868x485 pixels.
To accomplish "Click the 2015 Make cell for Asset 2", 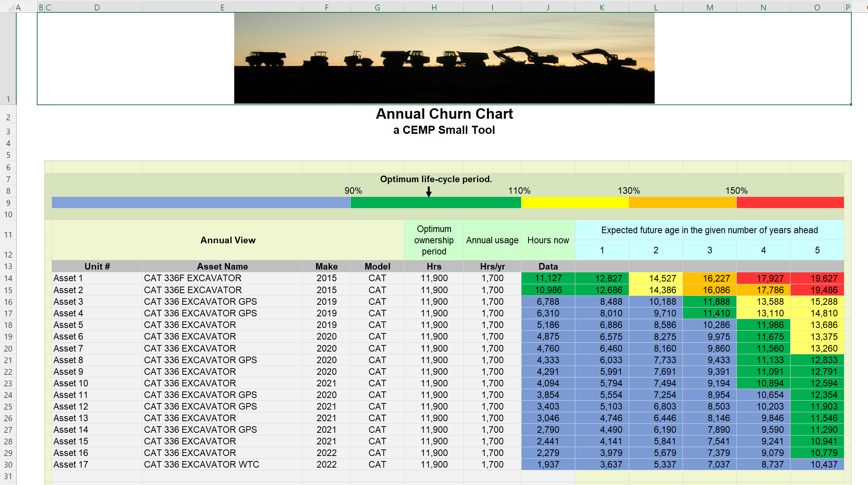I will 326,290.
